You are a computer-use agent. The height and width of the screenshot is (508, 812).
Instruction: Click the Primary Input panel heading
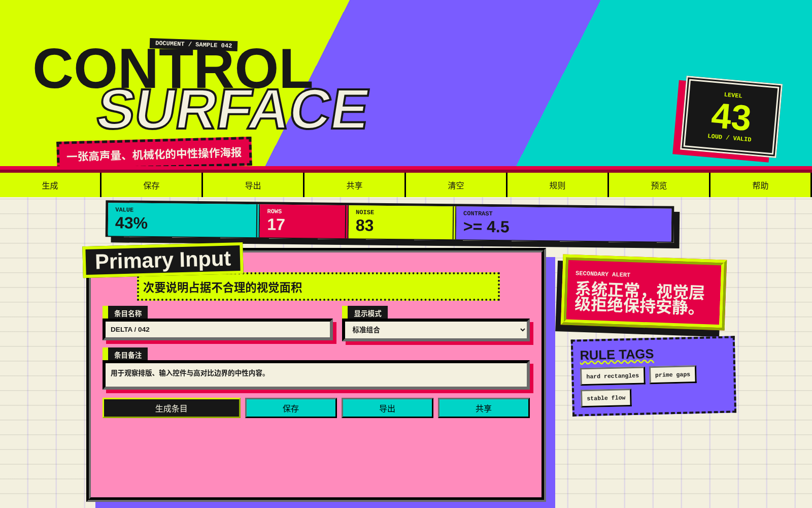tap(163, 260)
